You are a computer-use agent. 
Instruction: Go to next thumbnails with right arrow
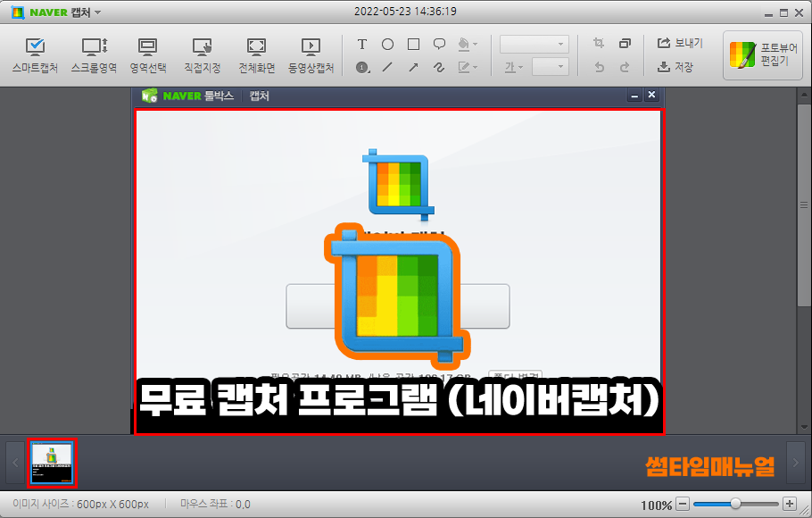795,463
